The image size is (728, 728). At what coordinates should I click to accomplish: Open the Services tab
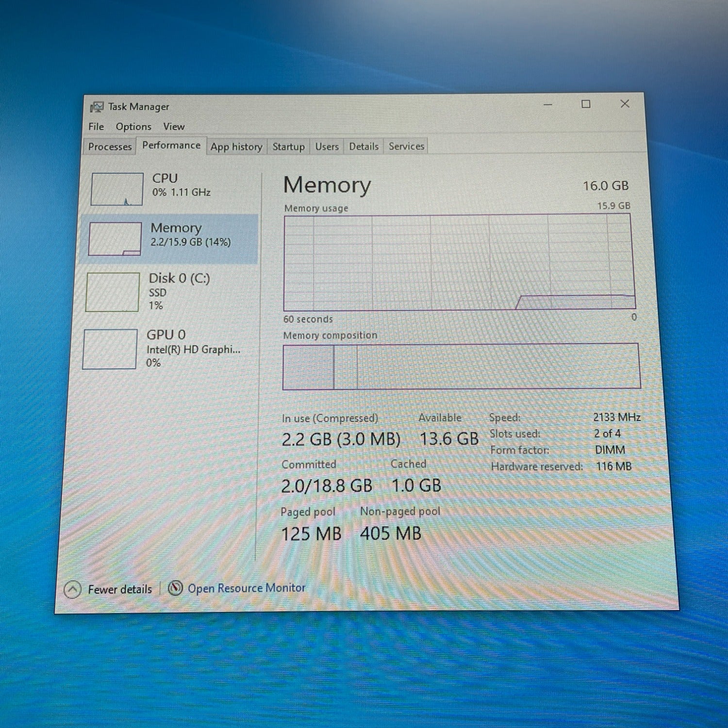(406, 146)
